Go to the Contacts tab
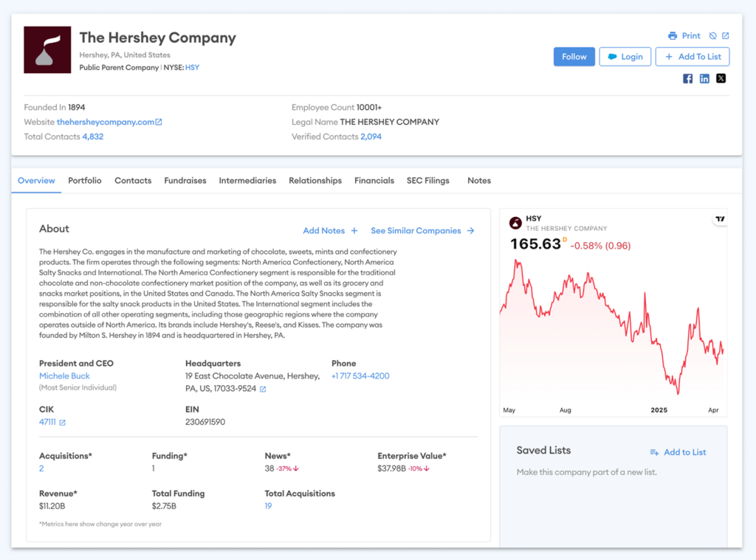Screen dimensions: 756x560 tap(133, 181)
